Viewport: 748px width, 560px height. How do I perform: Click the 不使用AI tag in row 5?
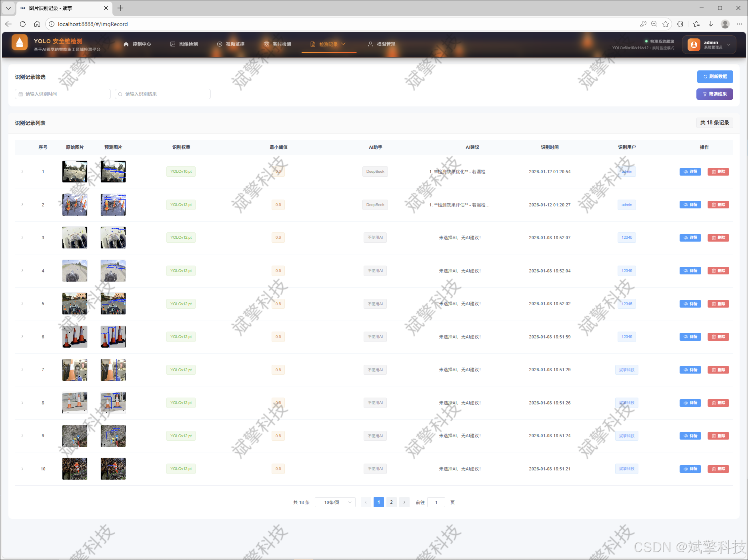375,304
